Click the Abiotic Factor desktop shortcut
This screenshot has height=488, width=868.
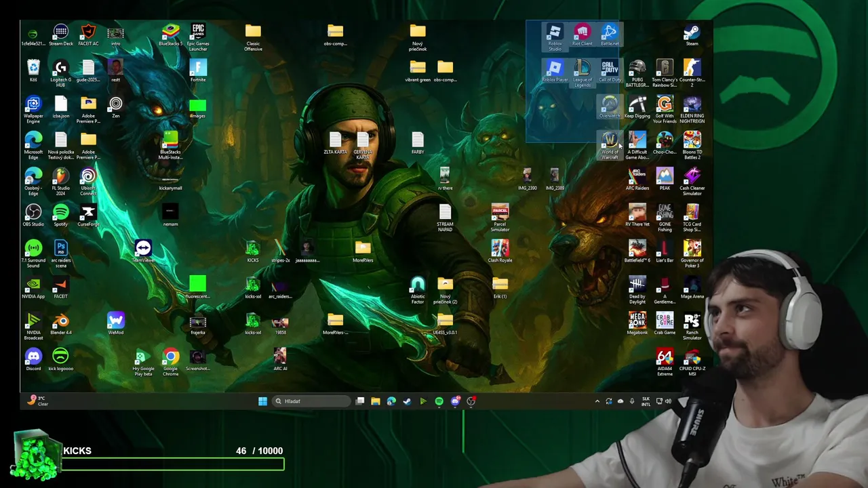418,291
